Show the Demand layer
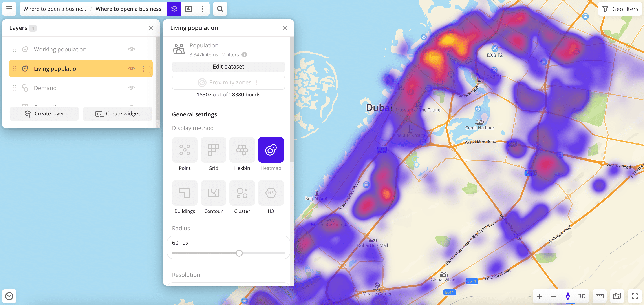Screen dimensions: 644x305 click(x=132, y=88)
